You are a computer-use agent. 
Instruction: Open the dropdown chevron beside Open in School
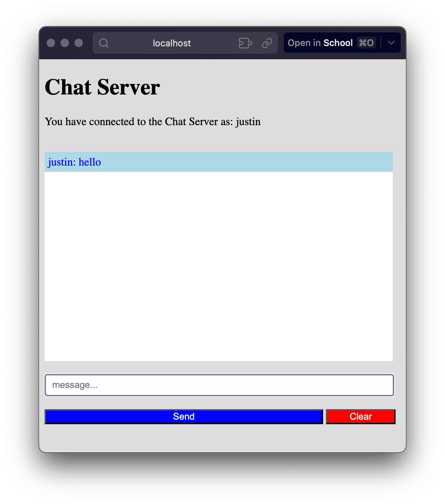[391, 43]
